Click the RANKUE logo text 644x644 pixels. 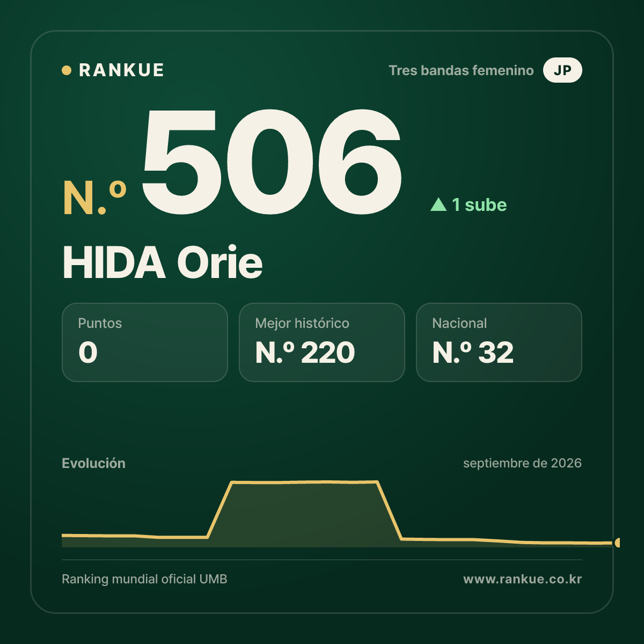pyautogui.click(x=121, y=70)
